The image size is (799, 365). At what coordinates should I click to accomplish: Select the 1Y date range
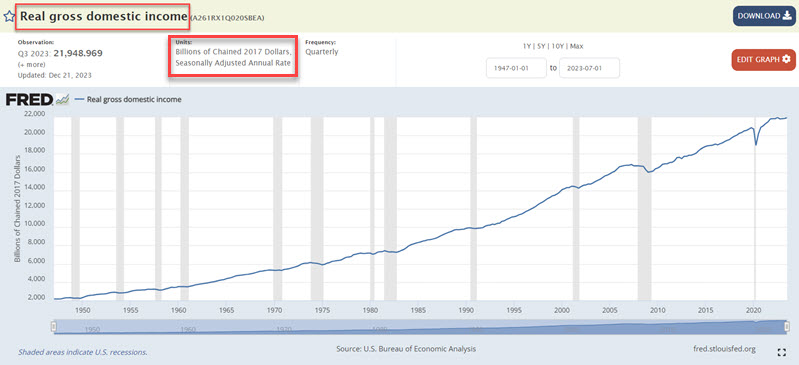[x=527, y=46]
